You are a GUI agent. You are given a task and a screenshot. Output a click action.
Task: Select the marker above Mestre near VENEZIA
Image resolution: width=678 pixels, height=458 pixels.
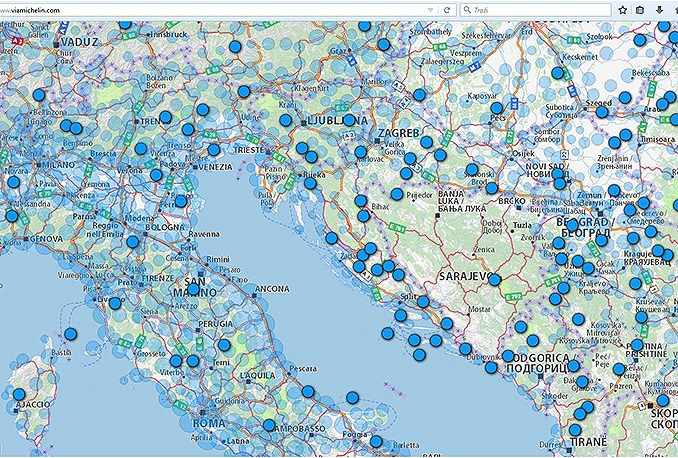coord(214,150)
